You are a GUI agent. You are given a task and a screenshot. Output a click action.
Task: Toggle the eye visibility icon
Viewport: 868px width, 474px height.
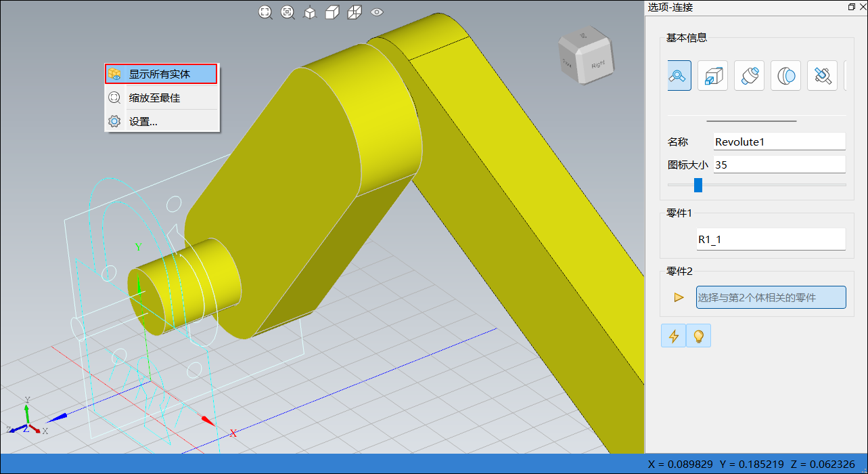point(377,12)
